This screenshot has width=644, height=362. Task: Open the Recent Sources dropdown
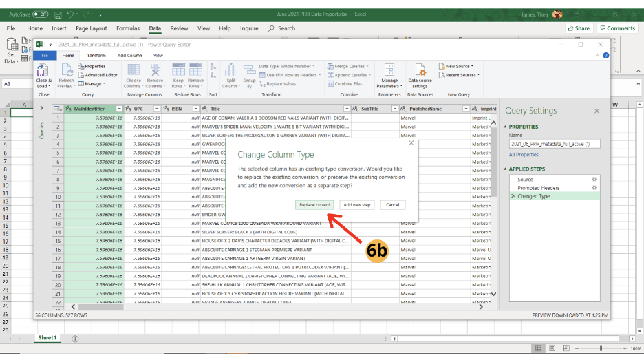(x=459, y=75)
